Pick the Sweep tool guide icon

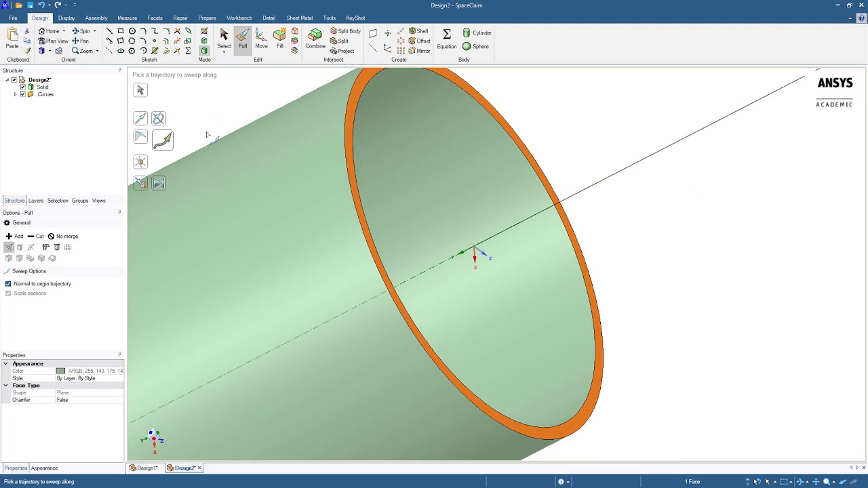(x=163, y=140)
